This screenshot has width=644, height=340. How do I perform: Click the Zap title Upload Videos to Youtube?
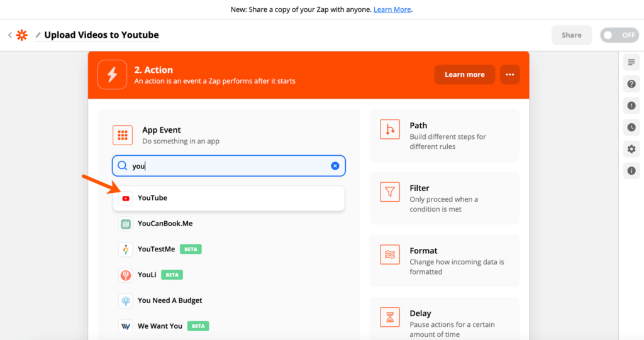tap(101, 35)
